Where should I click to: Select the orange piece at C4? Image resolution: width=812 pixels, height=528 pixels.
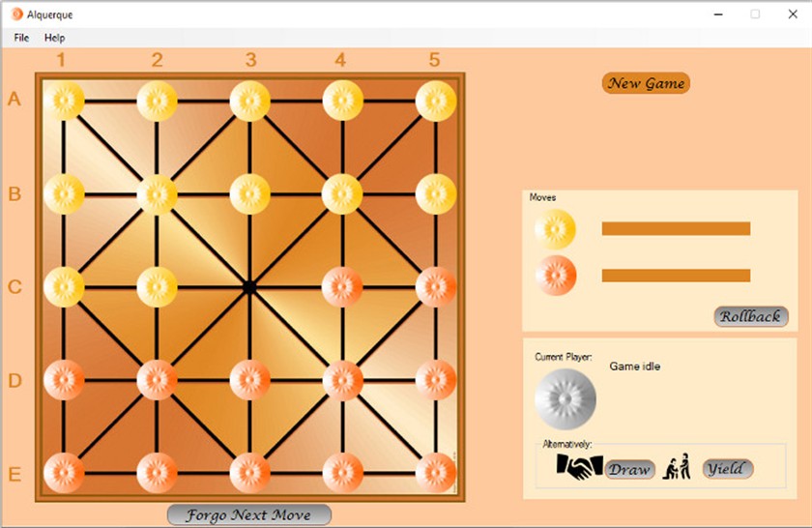[342, 286]
